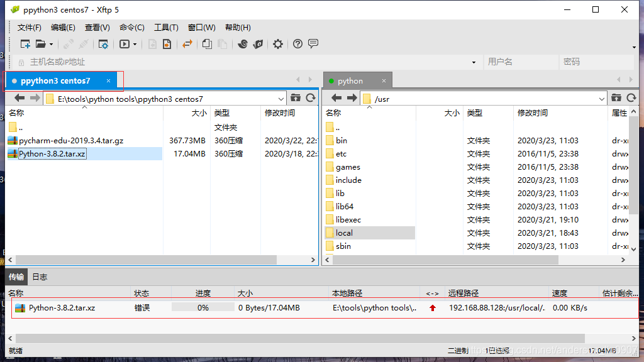Close the ppython3 centos7 tab
Viewport: 644px width, 362px height.
(x=108, y=81)
